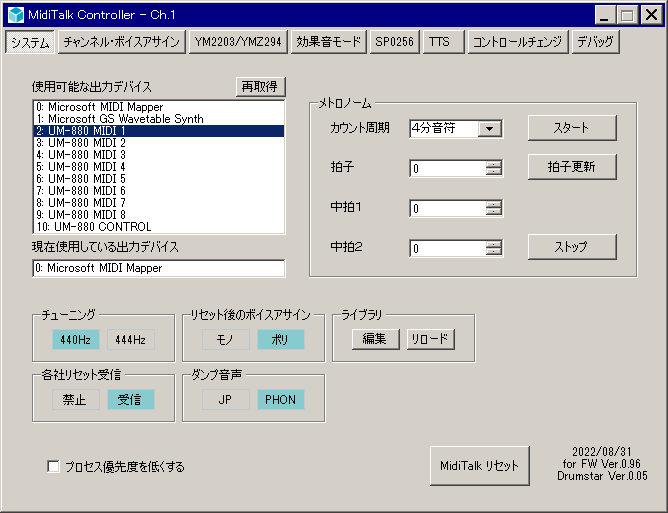Set tuning to 444Hz

pyautogui.click(x=131, y=340)
